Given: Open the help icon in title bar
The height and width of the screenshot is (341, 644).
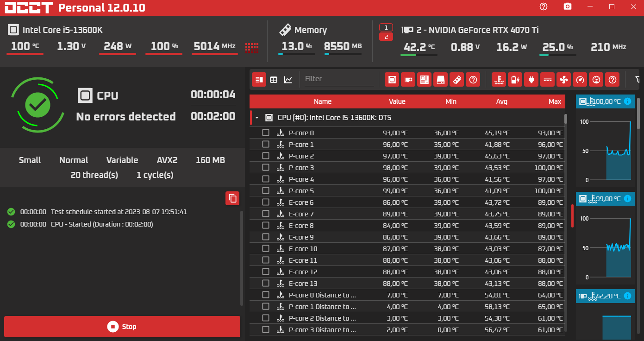Looking at the screenshot, I should click(x=544, y=6).
